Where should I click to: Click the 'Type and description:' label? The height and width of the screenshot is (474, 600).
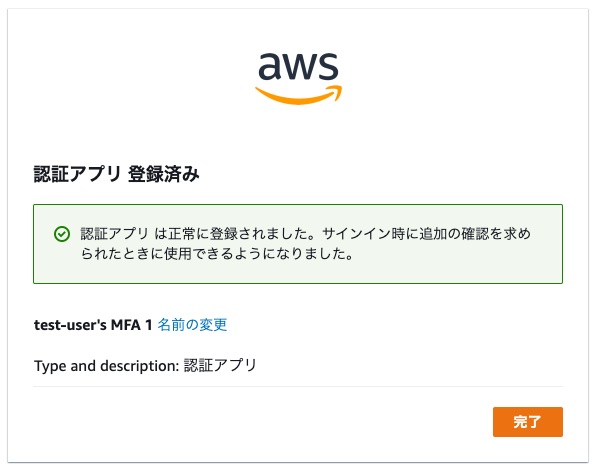point(107,366)
